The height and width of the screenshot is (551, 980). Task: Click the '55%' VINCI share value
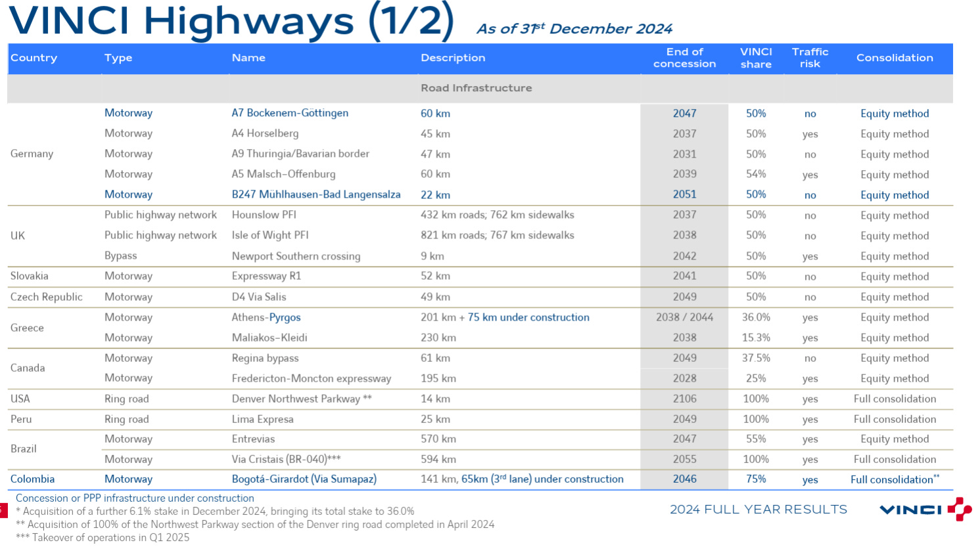(x=756, y=439)
